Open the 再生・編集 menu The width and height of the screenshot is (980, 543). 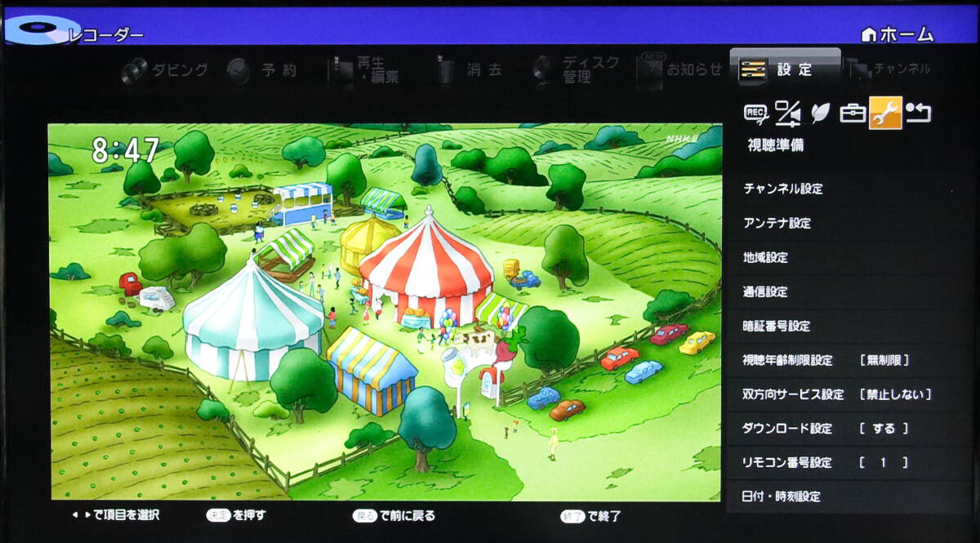point(364,70)
